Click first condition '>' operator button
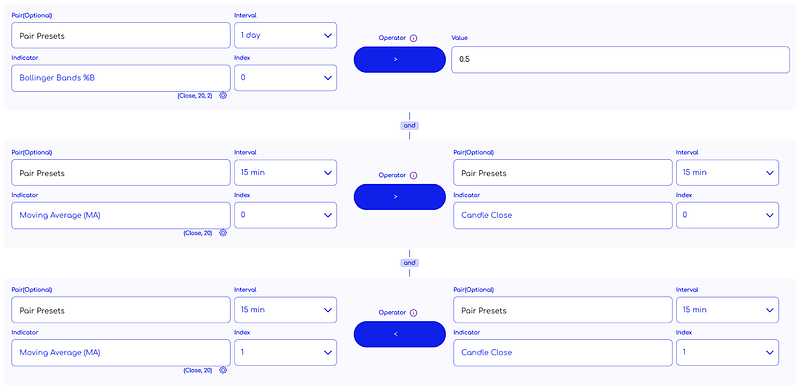 point(399,60)
